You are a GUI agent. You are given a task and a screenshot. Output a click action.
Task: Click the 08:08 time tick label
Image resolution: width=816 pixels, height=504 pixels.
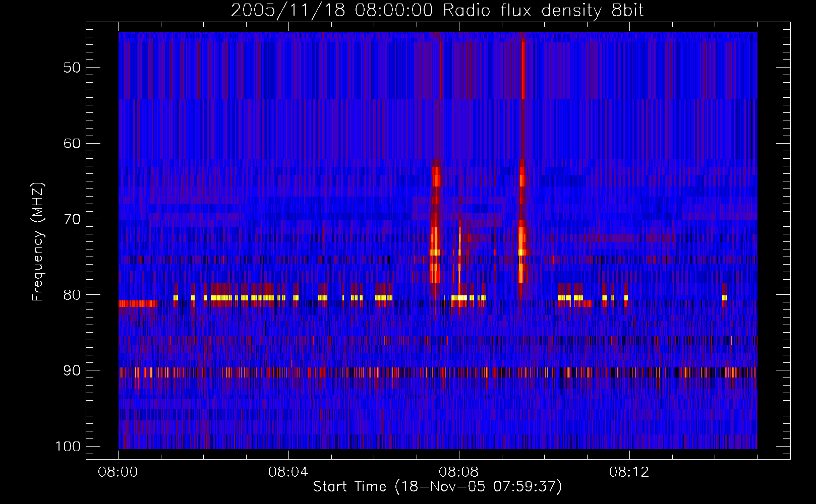(459, 472)
